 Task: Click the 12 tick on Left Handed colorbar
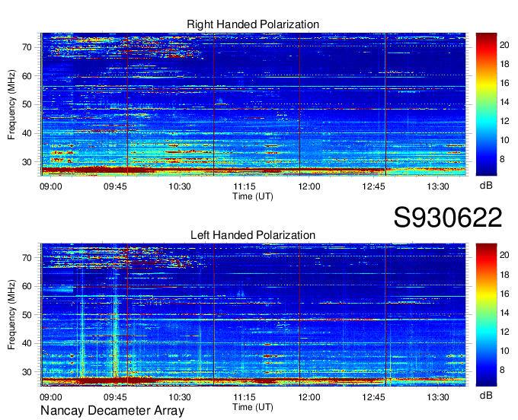(x=504, y=332)
